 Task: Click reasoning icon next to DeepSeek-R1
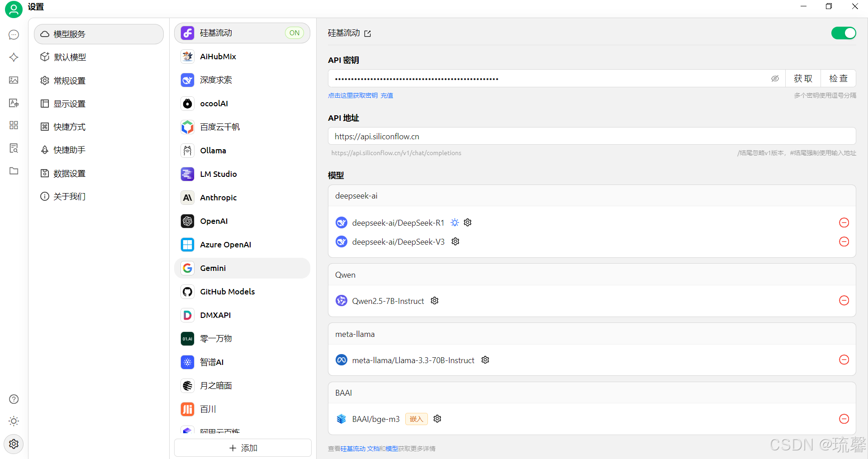tap(455, 222)
